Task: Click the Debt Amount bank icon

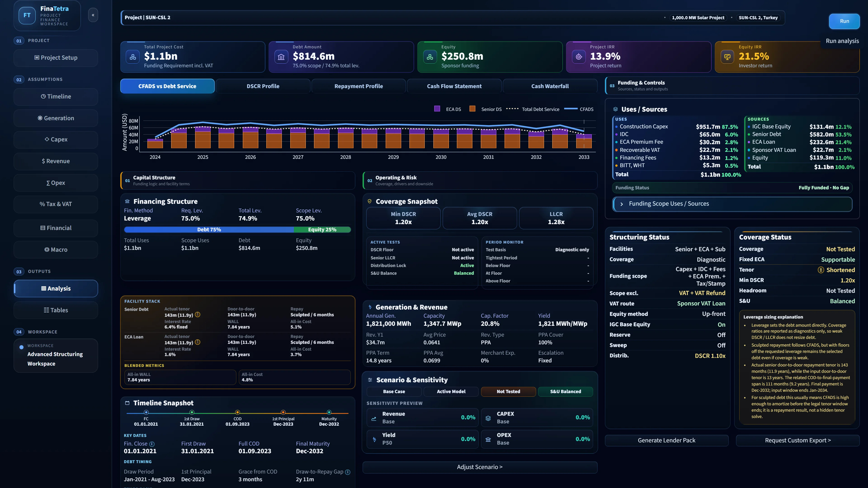Action: pos(281,57)
